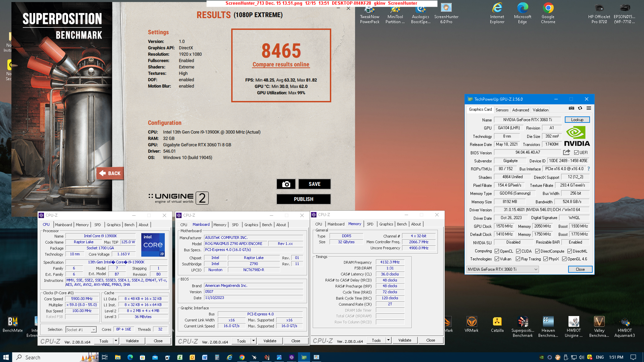Viewport: 644px width, 362px height.
Task: Click the Superposition camera screenshot button
Action: [x=286, y=184]
